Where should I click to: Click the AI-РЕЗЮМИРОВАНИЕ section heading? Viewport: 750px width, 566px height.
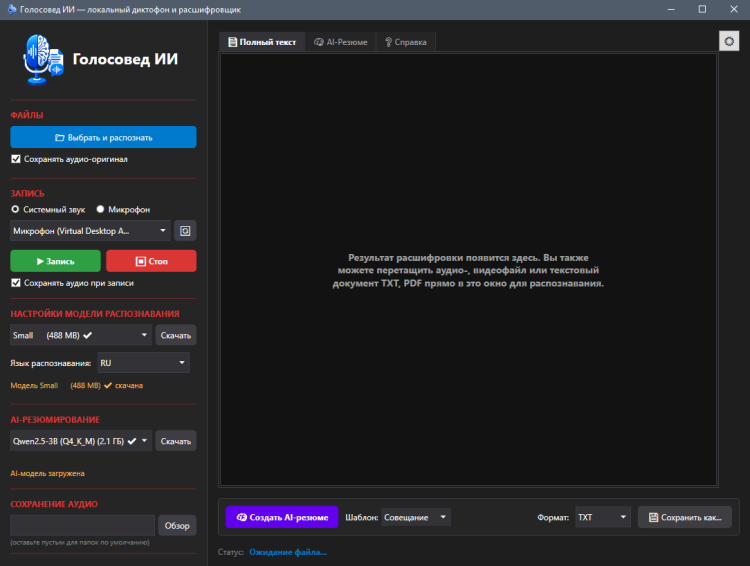click(55, 420)
